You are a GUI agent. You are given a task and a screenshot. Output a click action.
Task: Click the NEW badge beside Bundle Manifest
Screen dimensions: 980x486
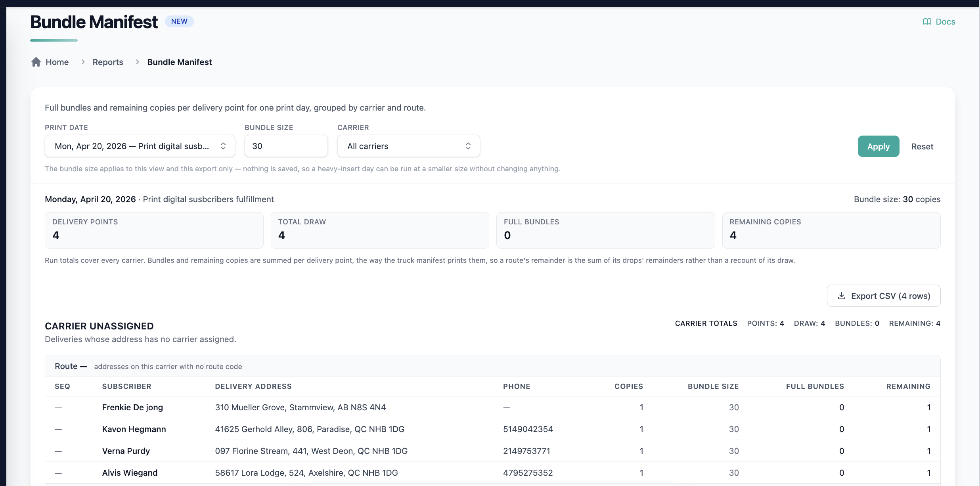click(x=179, y=21)
